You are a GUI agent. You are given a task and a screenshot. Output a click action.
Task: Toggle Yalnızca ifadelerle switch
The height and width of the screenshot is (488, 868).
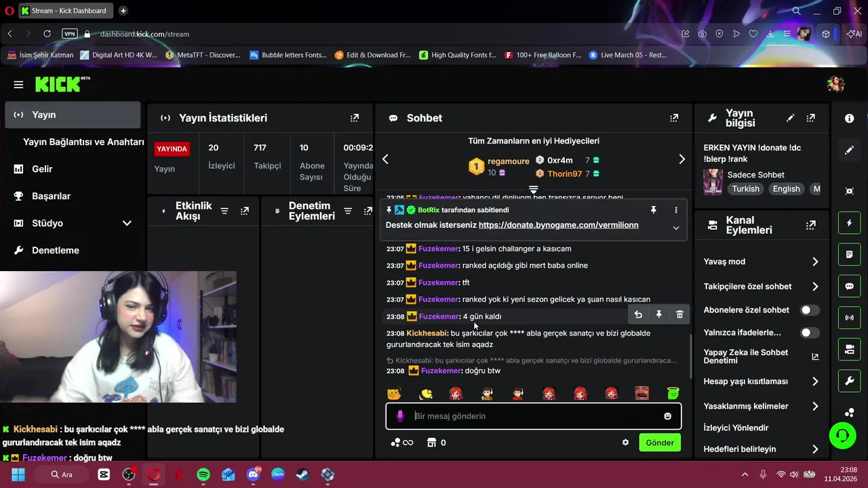tap(810, 333)
